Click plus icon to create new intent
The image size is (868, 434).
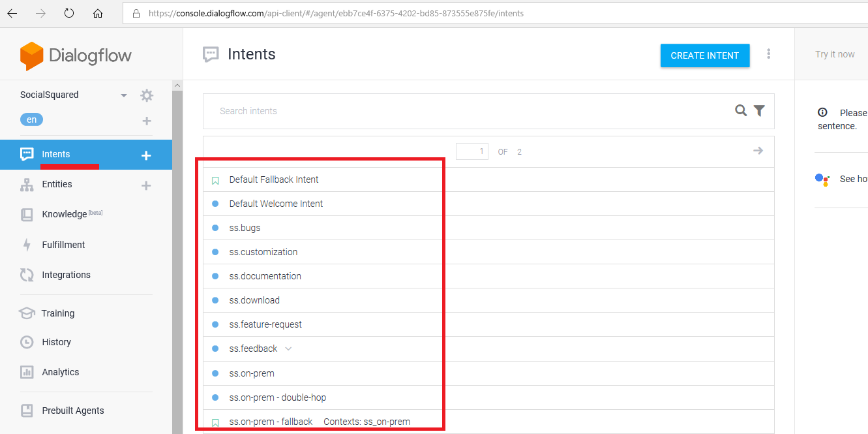[x=146, y=155]
